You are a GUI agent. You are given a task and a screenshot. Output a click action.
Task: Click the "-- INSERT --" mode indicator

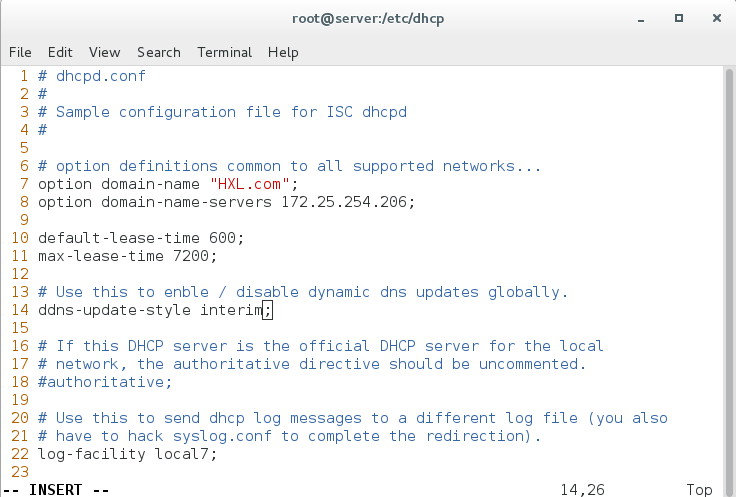coord(56,489)
